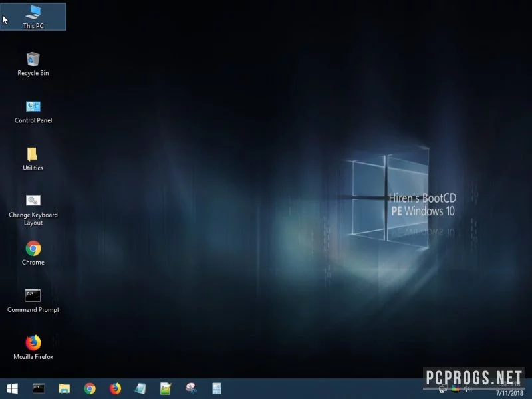The width and height of the screenshot is (532, 399).
Task: Select the This PC desktop icon
Action: [33, 17]
